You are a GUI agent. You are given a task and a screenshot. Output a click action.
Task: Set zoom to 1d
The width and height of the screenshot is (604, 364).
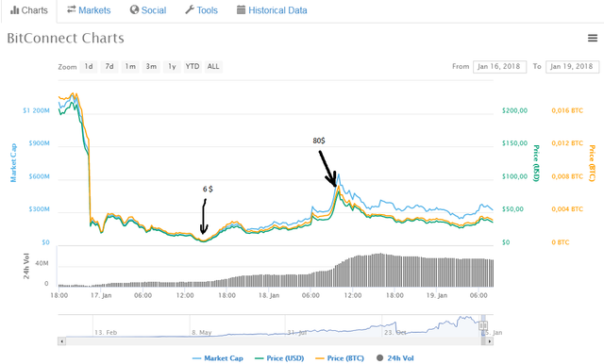pyautogui.click(x=89, y=67)
